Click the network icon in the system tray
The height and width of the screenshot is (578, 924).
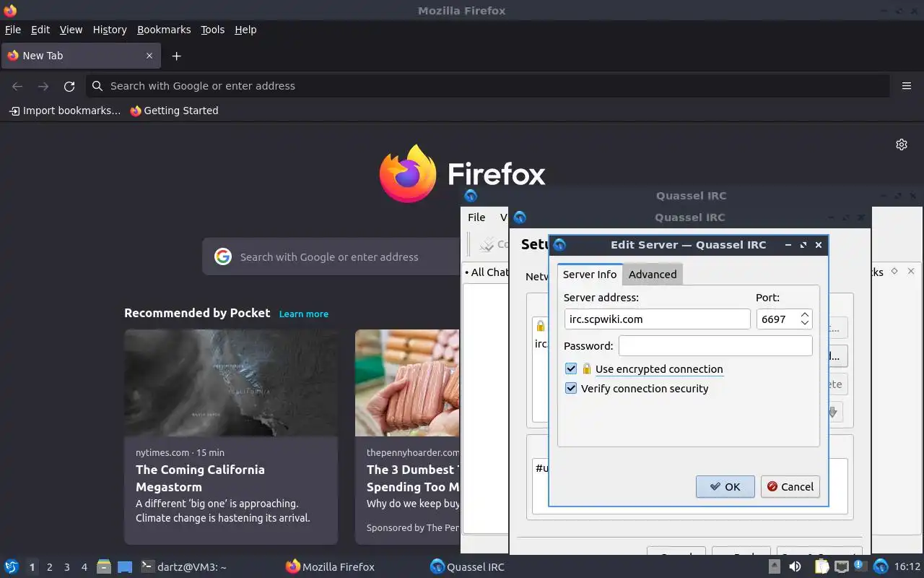coord(842,566)
